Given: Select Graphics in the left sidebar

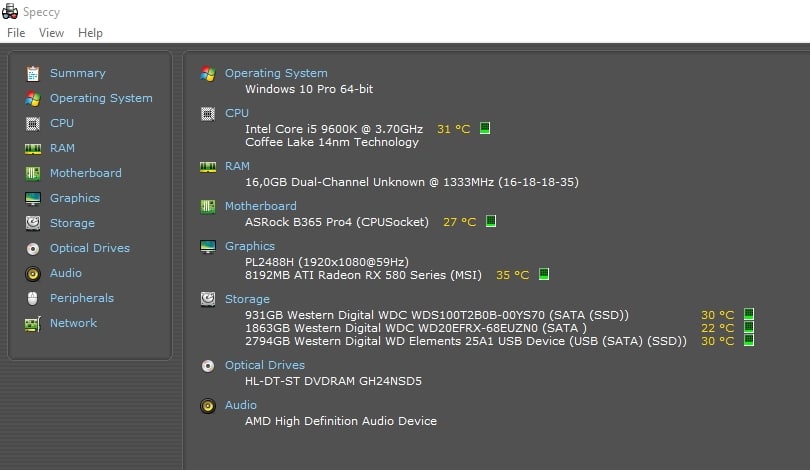Looking at the screenshot, I should pyautogui.click(x=75, y=198).
